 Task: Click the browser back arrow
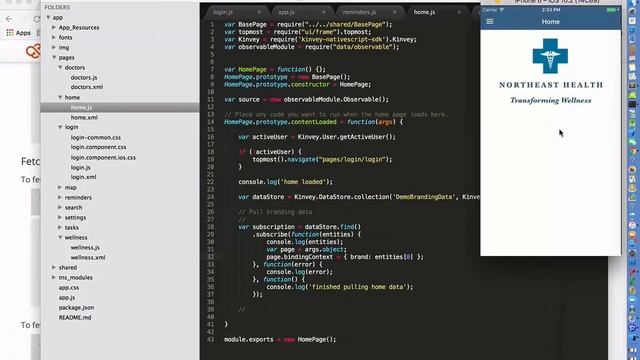[x=9, y=19]
